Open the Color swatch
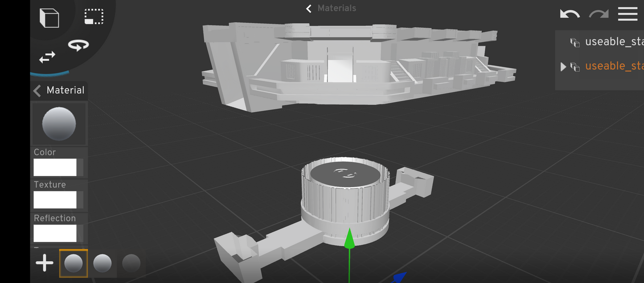 (55, 167)
